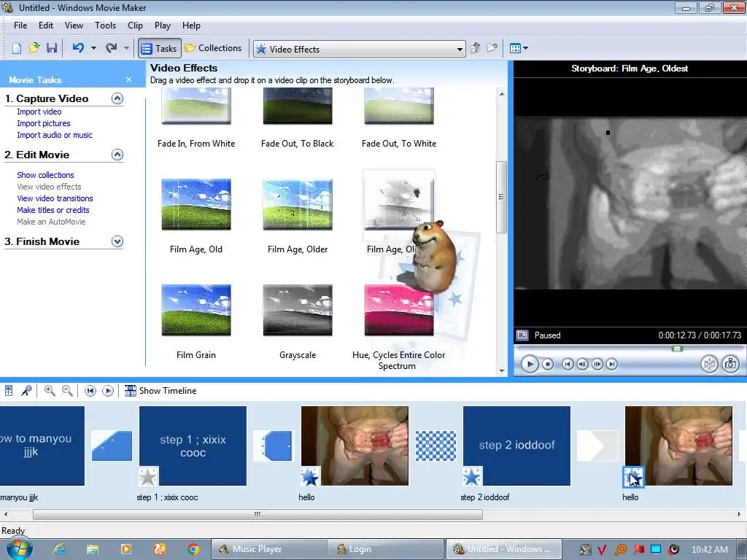Screen dimensions: 747x560
Task: Select the Film Age, Older effect thumbnail
Action: [x=298, y=204]
